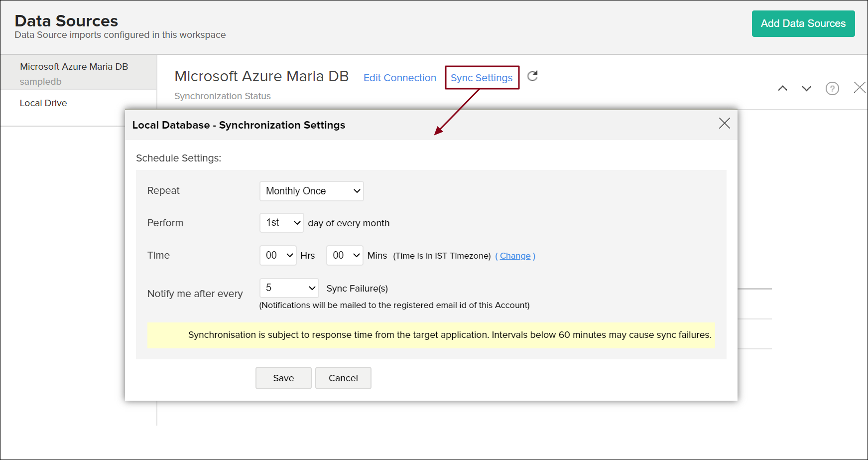Close the Synchronization Settings dialog
Image resolution: width=868 pixels, height=460 pixels.
(724, 123)
